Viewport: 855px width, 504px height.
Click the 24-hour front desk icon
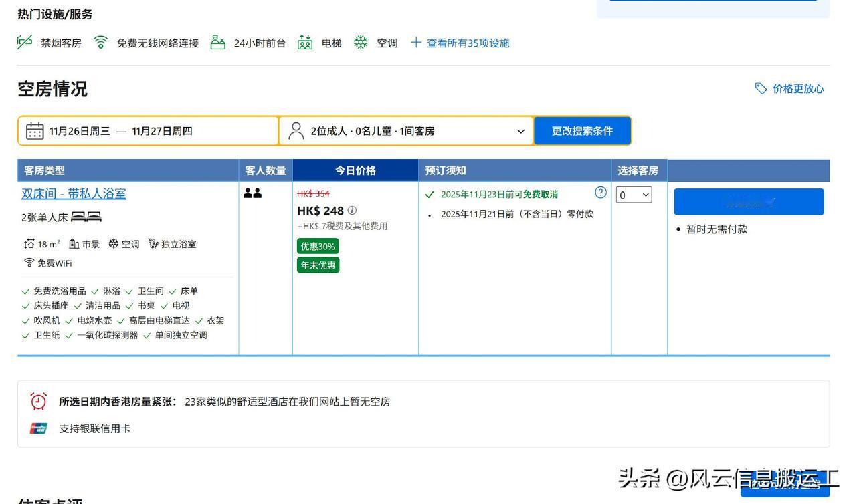(x=217, y=43)
